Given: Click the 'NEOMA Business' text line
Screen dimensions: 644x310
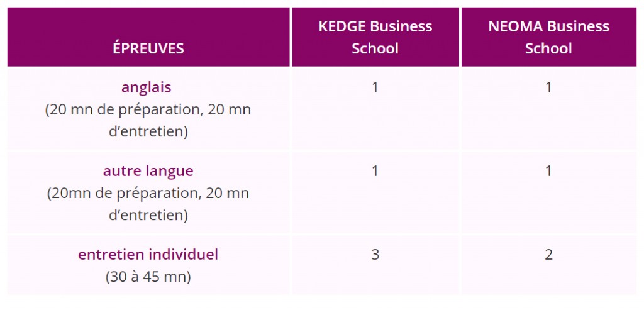Looking at the screenshot, I should 548,26.
